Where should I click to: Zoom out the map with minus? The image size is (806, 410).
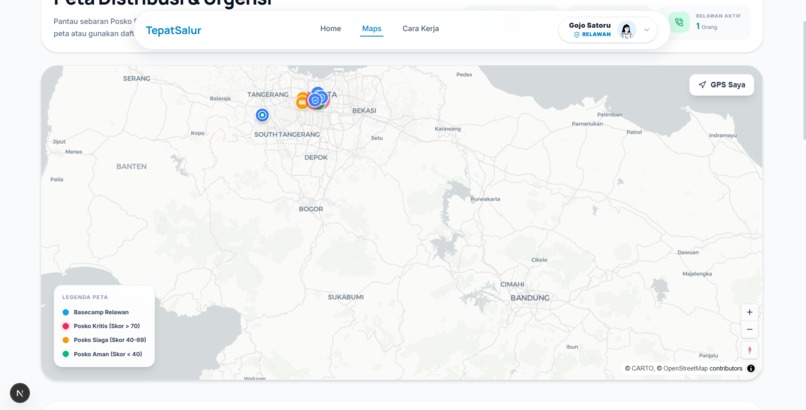[x=749, y=330]
